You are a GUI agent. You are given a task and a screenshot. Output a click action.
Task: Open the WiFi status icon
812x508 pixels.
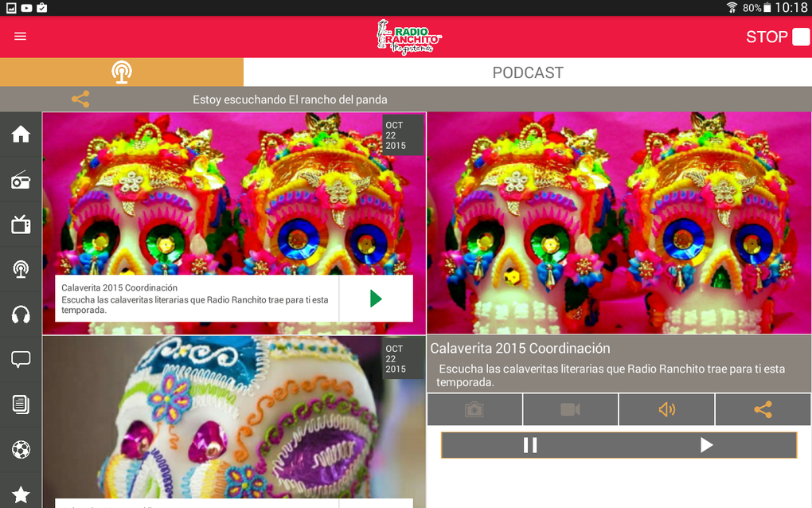[732, 7]
